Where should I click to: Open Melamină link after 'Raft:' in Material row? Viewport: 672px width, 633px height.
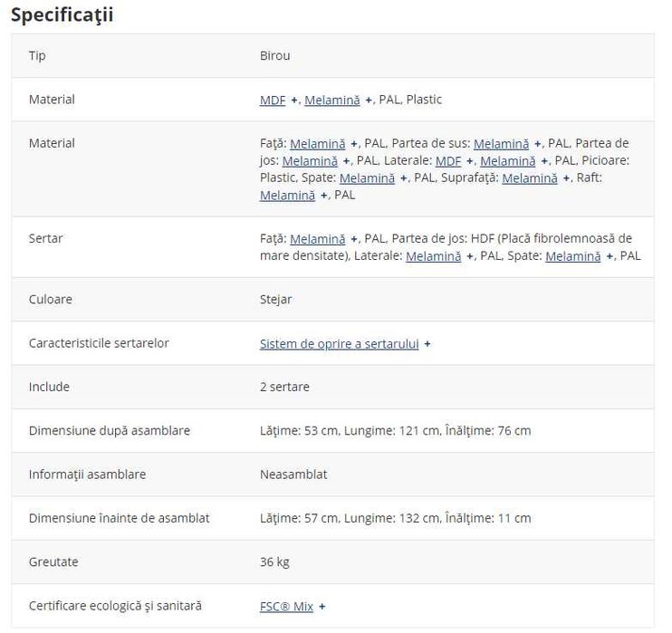tap(288, 196)
